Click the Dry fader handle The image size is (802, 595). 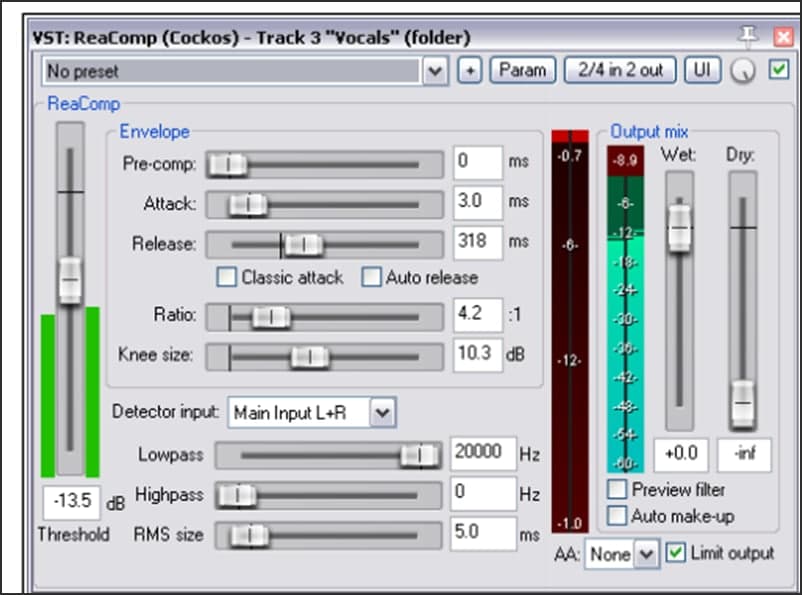[743, 404]
